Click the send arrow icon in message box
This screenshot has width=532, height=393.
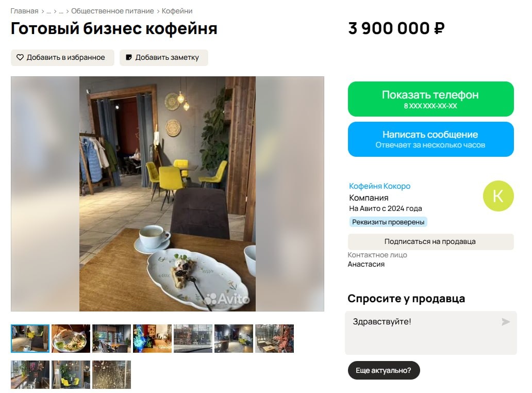(x=506, y=322)
